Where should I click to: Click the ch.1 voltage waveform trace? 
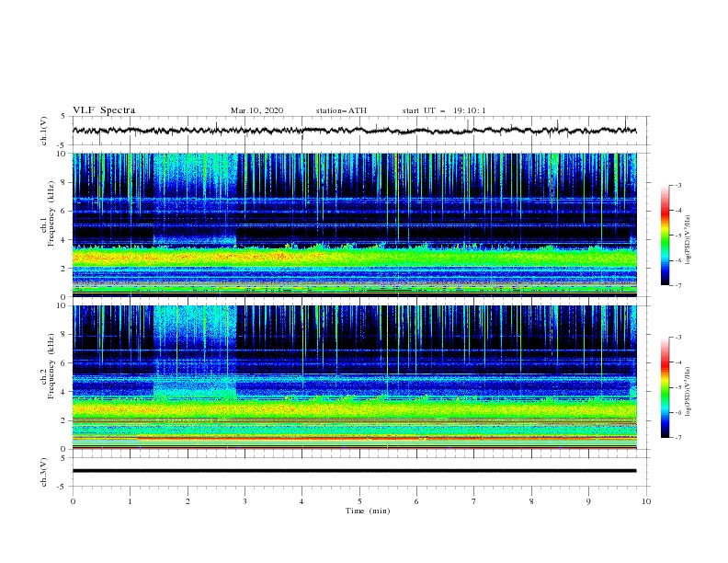click(x=354, y=131)
